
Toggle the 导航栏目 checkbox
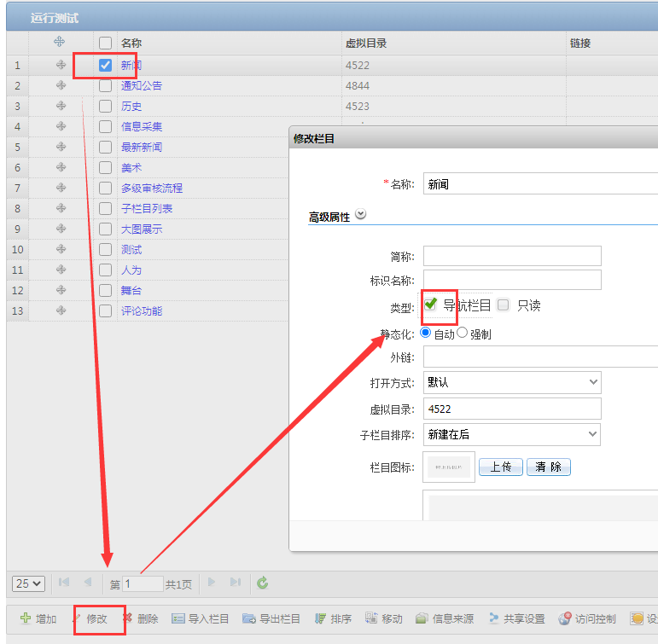[431, 305]
